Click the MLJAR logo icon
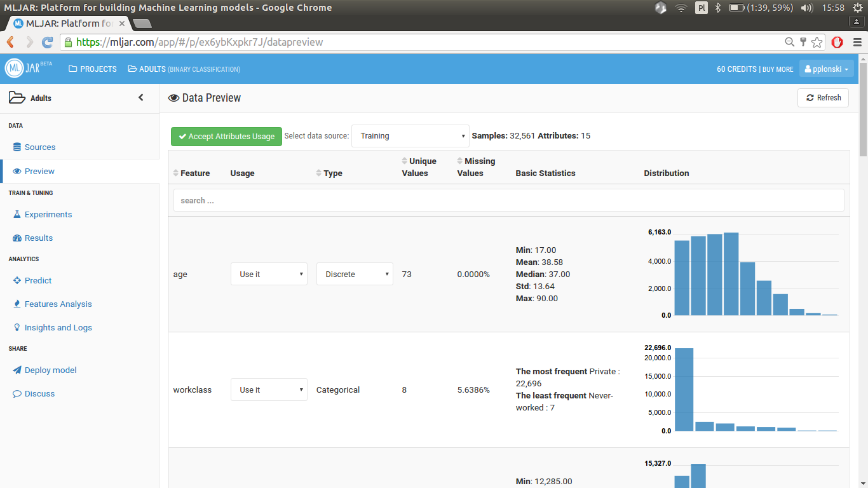 pyautogui.click(x=15, y=68)
